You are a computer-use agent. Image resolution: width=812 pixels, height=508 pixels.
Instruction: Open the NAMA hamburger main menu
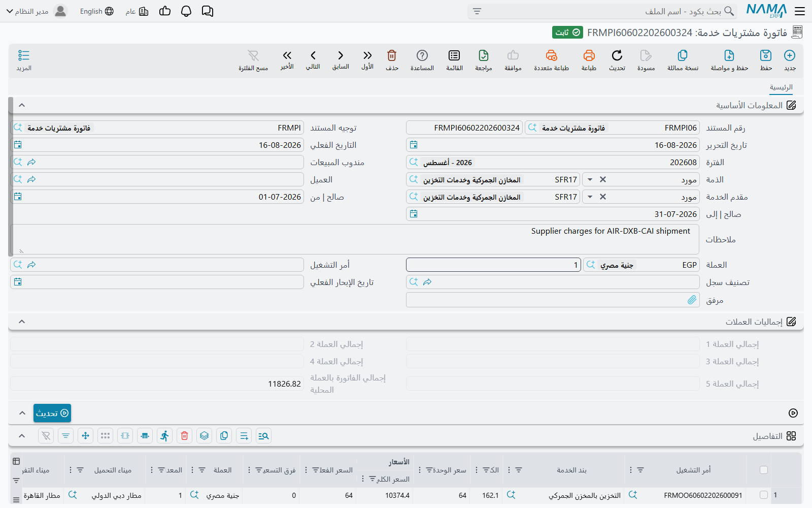(800, 11)
